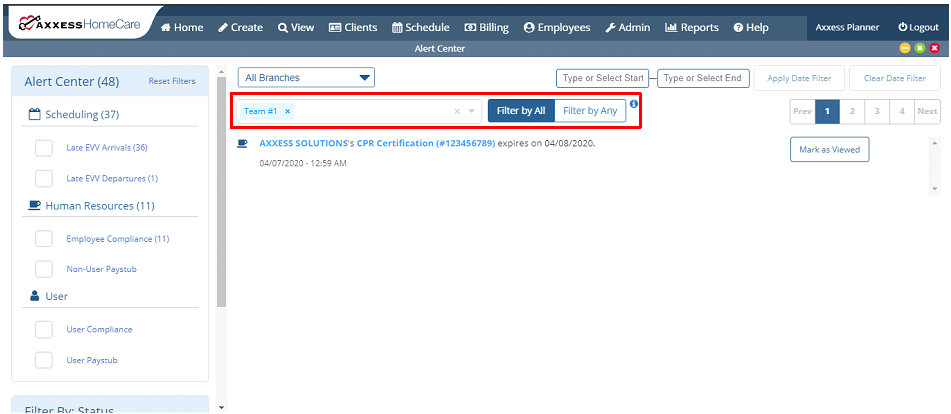Open Axxess Planner
The image size is (951, 414).
pyautogui.click(x=847, y=27)
